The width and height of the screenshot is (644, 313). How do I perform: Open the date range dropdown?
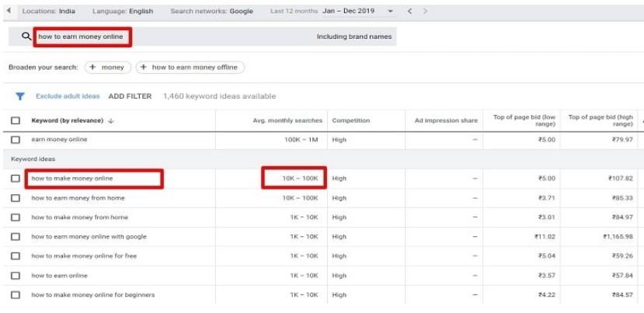[x=390, y=12]
